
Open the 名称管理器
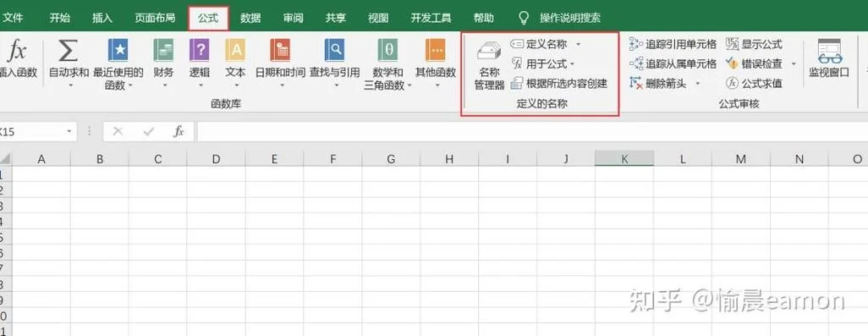[x=489, y=64]
